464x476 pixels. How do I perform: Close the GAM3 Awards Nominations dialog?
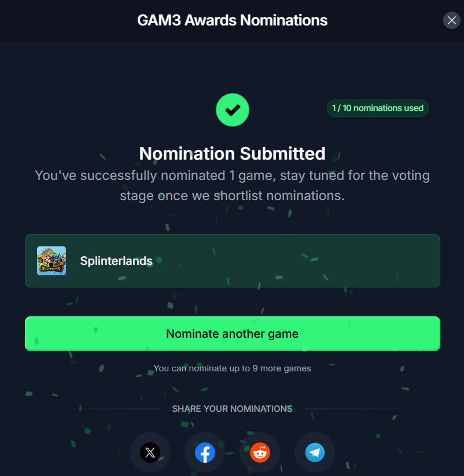(451, 20)
